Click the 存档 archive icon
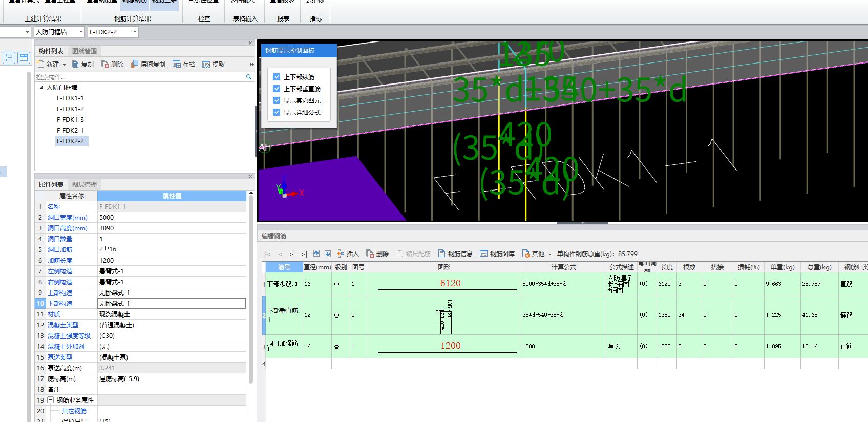868x422 pixels. tap(177, 64)
